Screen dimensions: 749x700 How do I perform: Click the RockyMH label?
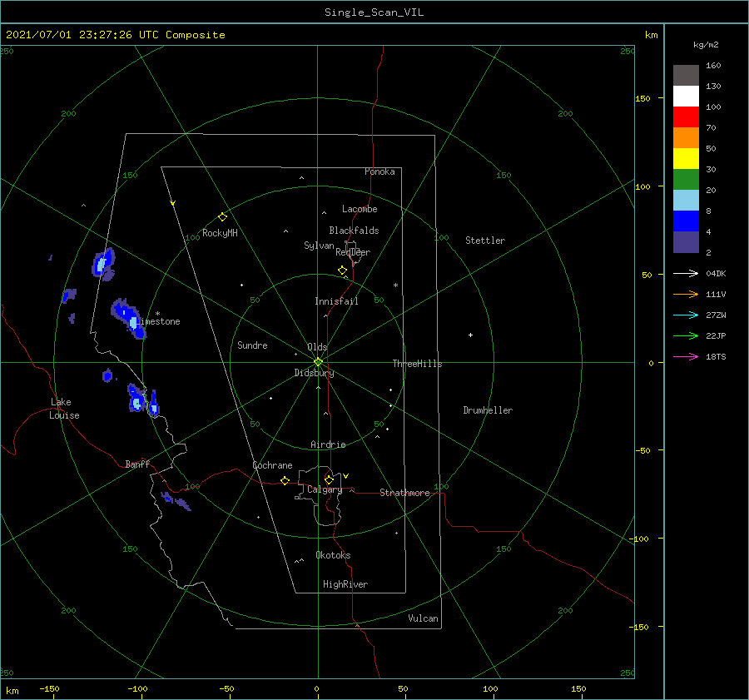click(220, 233)
